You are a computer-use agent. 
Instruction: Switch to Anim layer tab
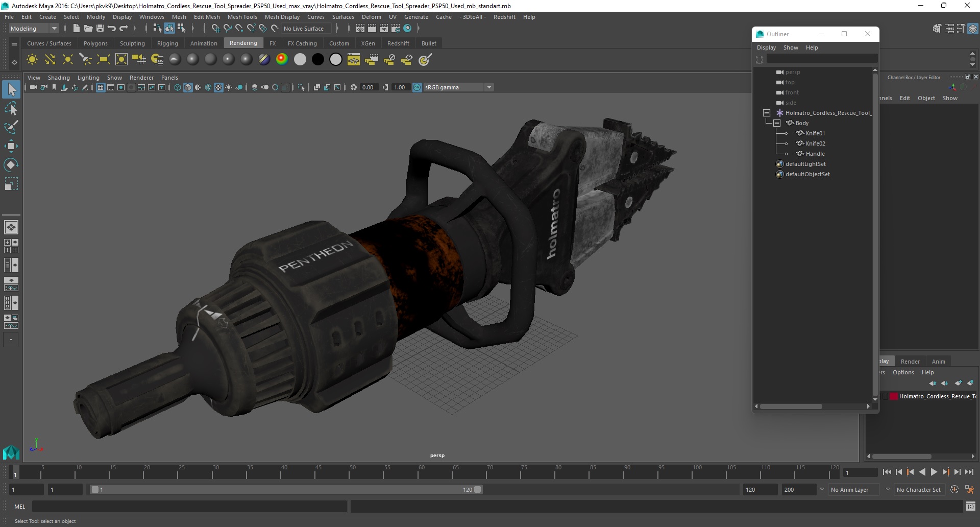coord(938,362)
